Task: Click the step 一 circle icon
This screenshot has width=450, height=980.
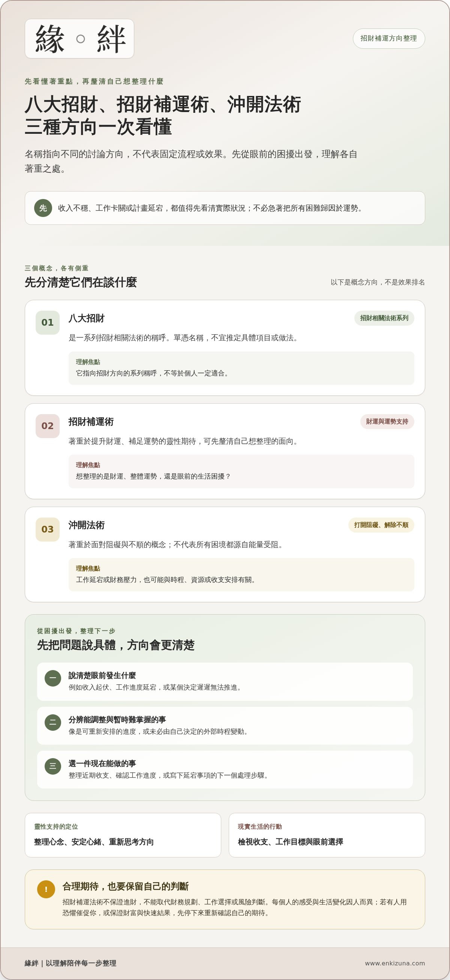Action: [53, 678]
